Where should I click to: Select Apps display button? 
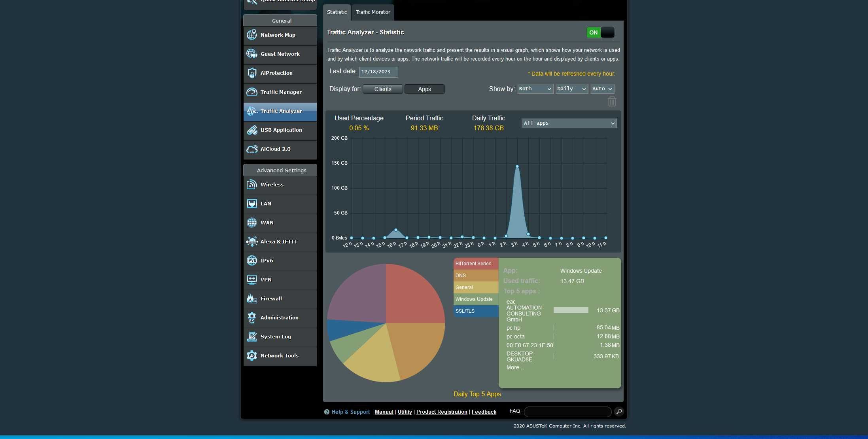(x=424, y=89)
